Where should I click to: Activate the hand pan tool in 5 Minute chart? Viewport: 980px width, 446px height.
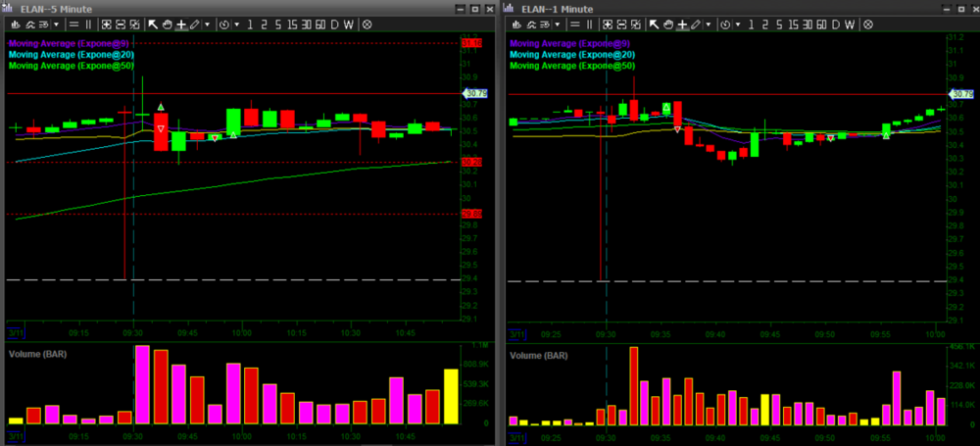pos(167,25)
